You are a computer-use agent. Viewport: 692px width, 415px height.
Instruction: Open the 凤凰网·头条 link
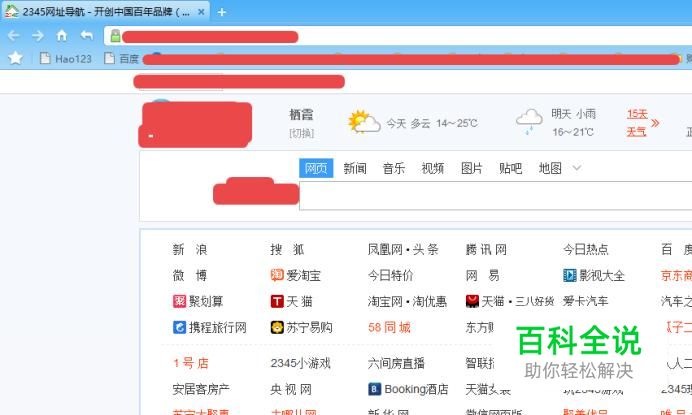pyautogui.click(x=403, y=249)
